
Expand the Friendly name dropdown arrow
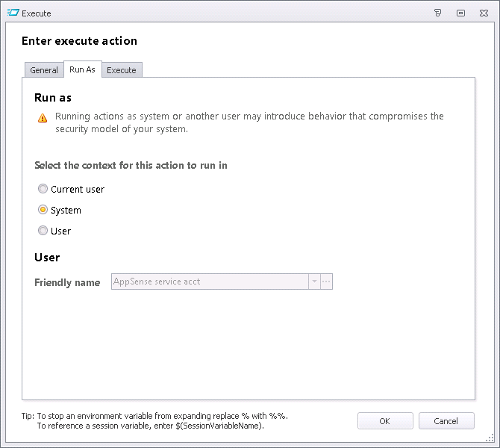pos(314,281)
